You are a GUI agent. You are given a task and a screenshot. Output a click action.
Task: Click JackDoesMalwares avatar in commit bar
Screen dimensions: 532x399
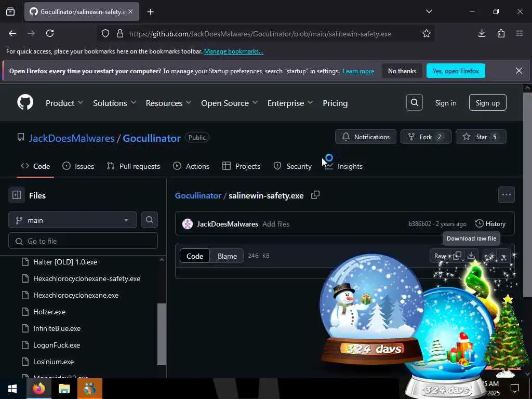point(187,224)
